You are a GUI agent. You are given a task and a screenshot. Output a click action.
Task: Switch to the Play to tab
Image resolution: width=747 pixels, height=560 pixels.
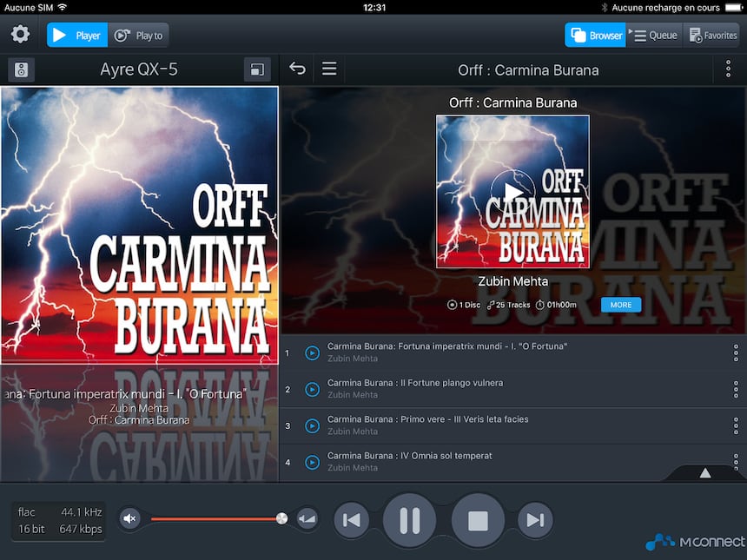pyautogui.click(x=139, y=36)
